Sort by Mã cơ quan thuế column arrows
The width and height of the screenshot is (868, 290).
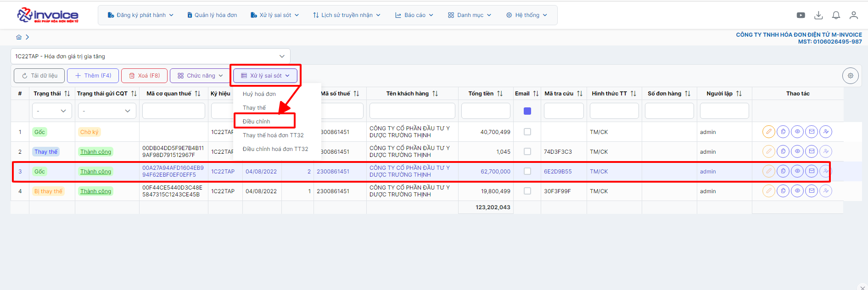click(197, 94)
